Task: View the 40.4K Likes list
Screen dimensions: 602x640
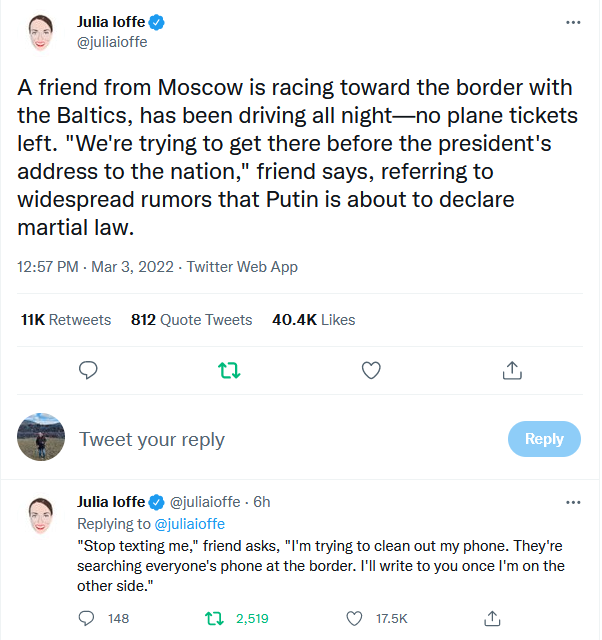Action: tap(313, 320)
